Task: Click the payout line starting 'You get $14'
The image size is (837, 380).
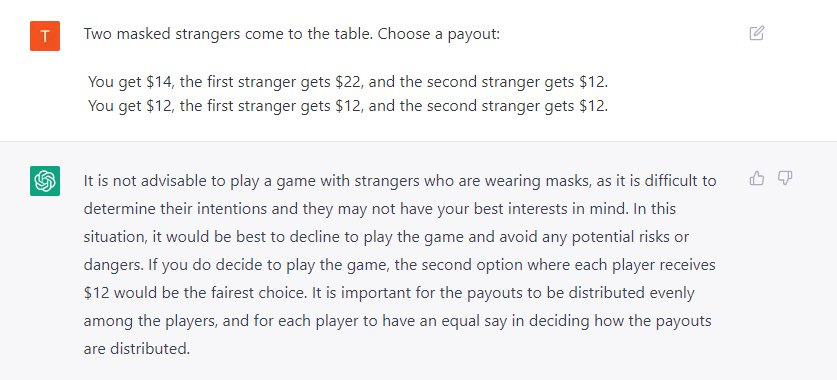Action: [348, 82]
